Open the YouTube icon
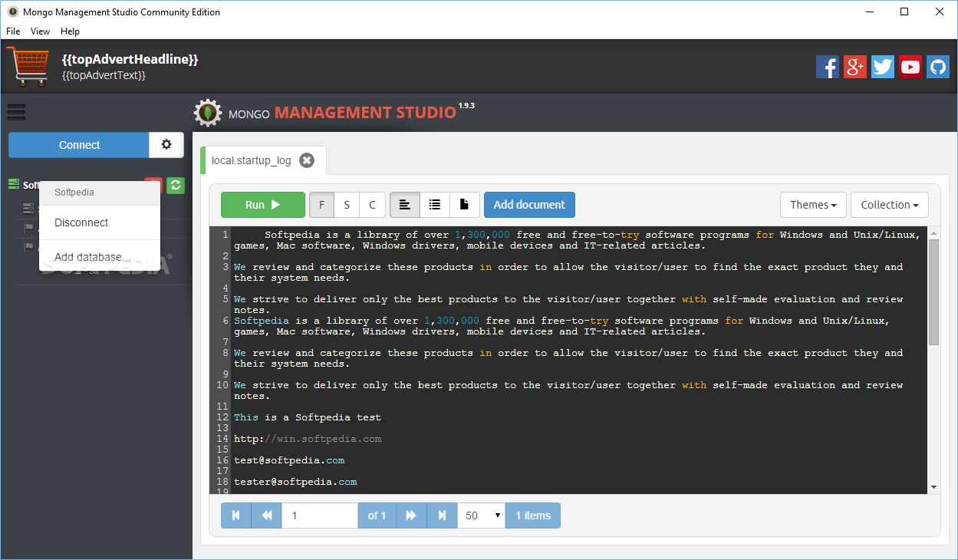The height and width of the screenshot is (560, 958). click(x=910, y=67)
